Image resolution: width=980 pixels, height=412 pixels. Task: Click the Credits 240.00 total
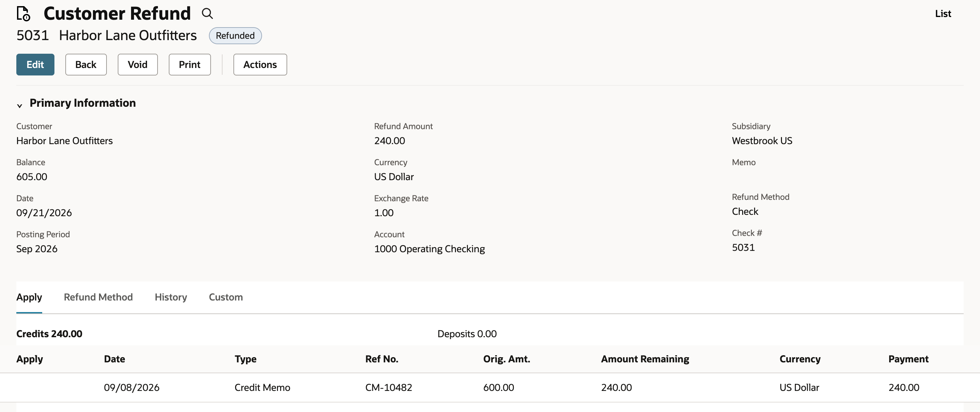49,334
